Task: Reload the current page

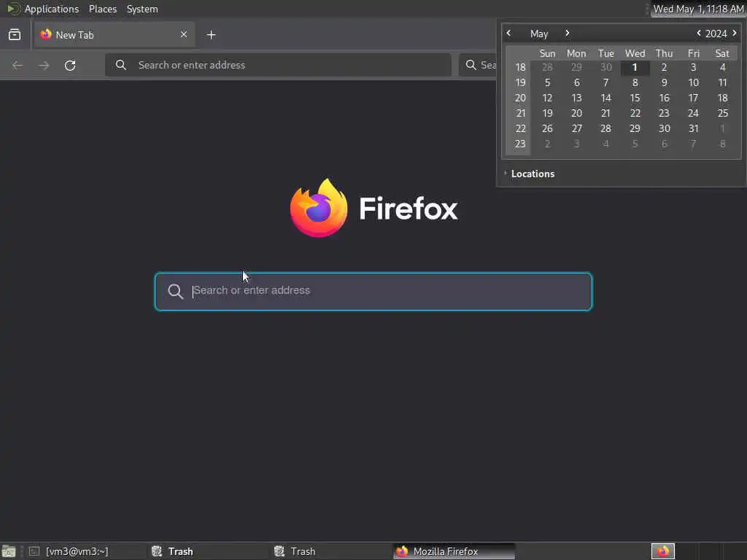Action: tap(70, 65)
